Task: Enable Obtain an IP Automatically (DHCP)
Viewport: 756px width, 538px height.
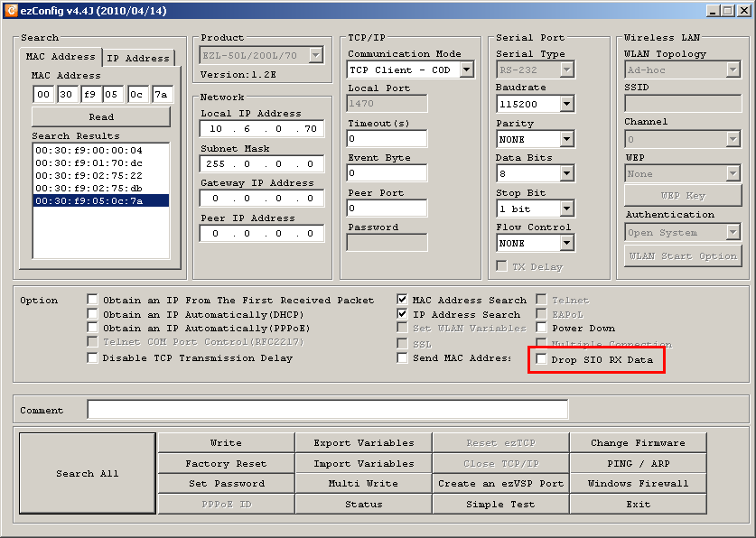Action: click(x=92, y=314)
